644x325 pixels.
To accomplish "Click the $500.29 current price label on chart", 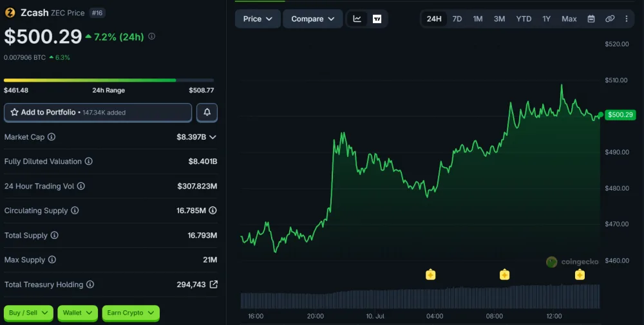I will (620, 115).
